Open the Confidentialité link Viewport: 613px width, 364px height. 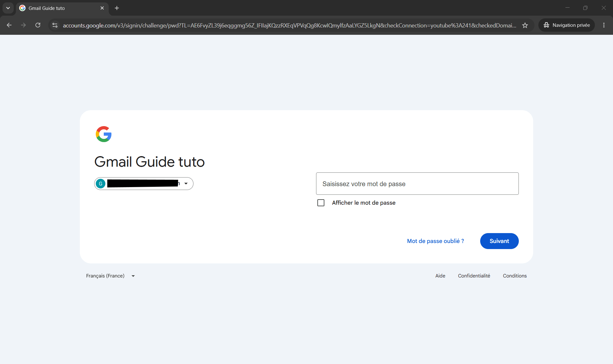click(x=474, y=276)
